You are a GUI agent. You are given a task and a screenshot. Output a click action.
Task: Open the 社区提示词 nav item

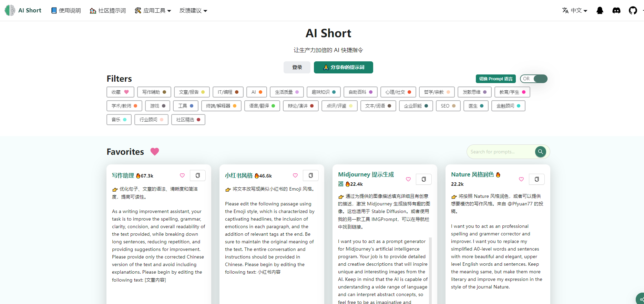tap(108, 11)
